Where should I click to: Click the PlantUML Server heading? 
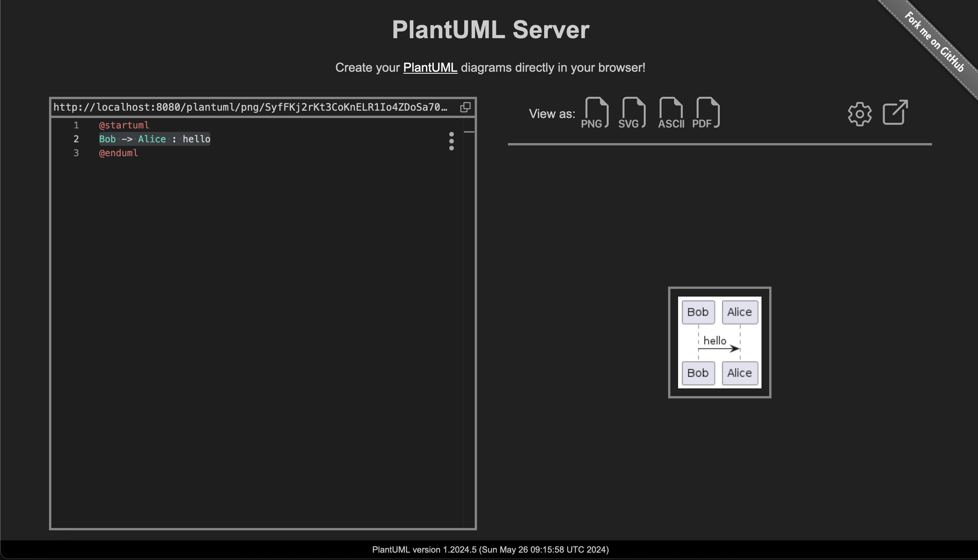click(491, 30)
